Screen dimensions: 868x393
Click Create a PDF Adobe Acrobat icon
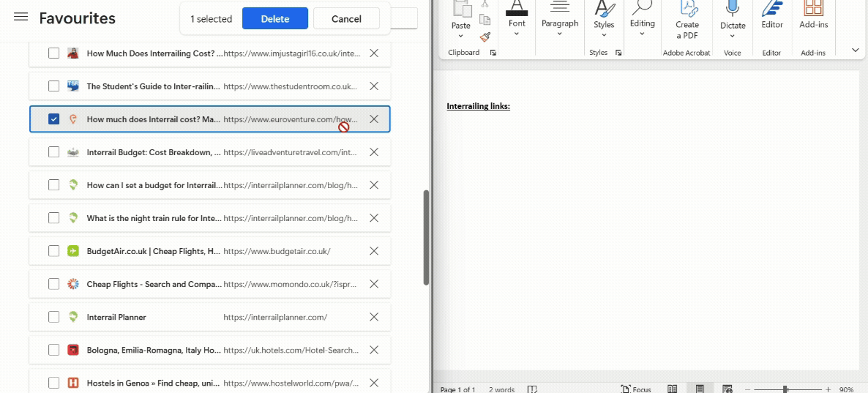point(687,9)
